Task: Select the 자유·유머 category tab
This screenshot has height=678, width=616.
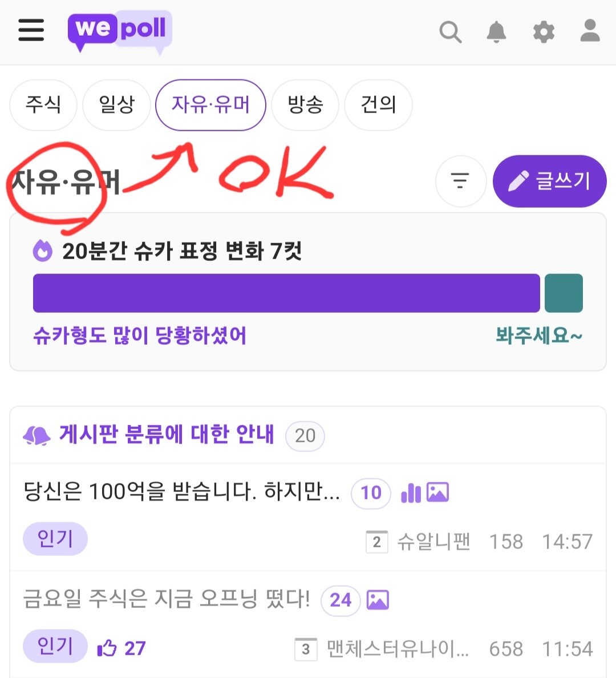Action: tap(210, 104)
